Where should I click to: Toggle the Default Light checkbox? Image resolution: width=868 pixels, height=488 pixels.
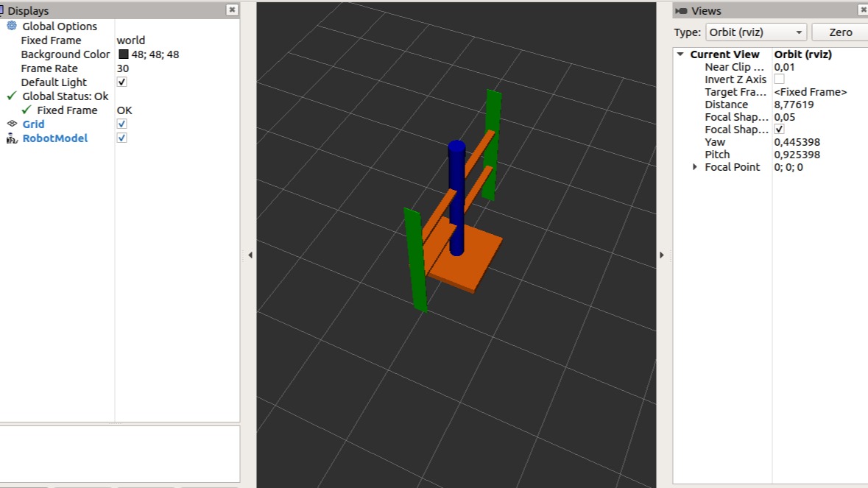(x=121, y=82)
